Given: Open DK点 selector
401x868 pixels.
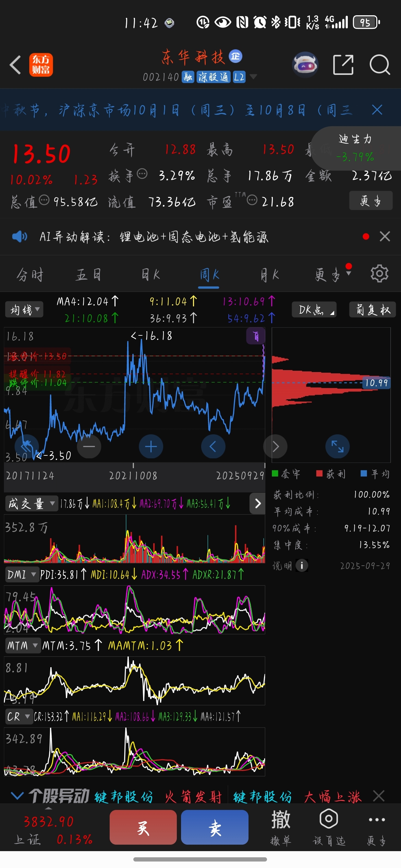Looking at the screenshot, I should pyautogui.click(x=314, y=309).
